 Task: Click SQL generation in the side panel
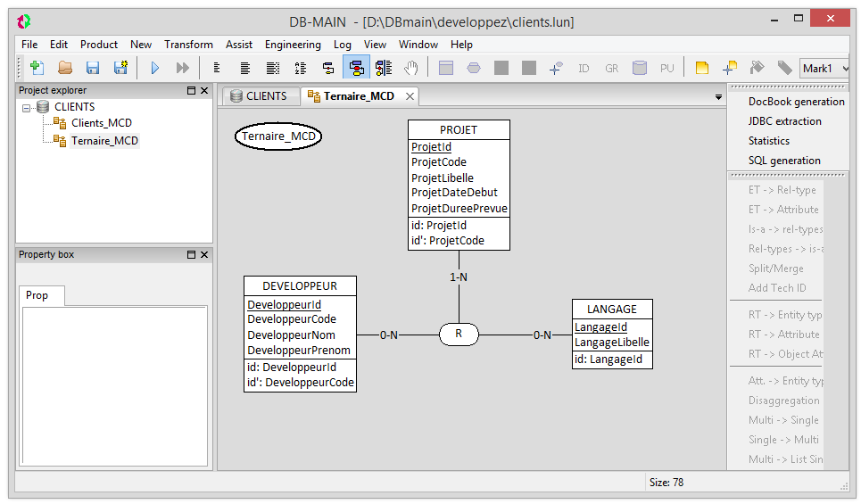pyautogui.click(x=784, y=161)
